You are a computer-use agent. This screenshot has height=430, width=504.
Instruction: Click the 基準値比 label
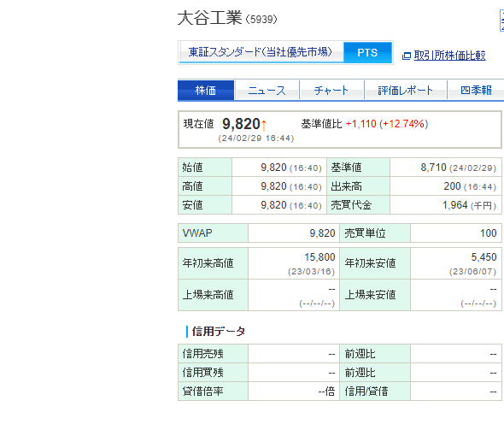pos(321,124)
